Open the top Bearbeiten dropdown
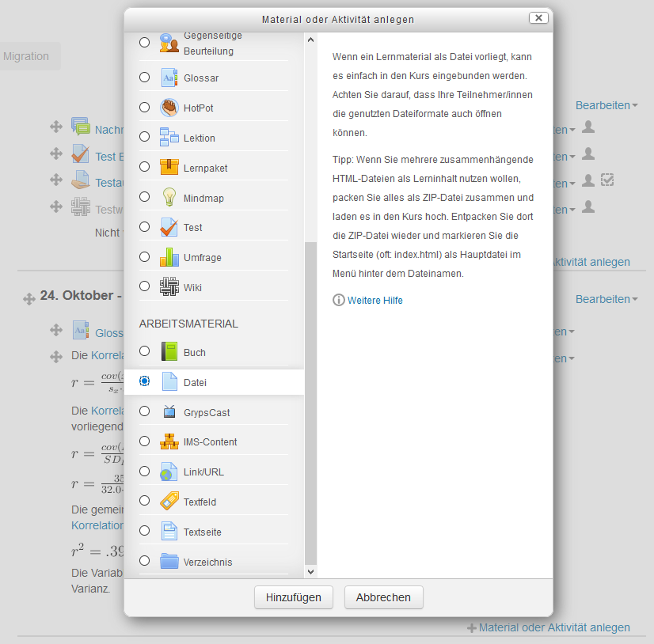 (x=606, y=105)
